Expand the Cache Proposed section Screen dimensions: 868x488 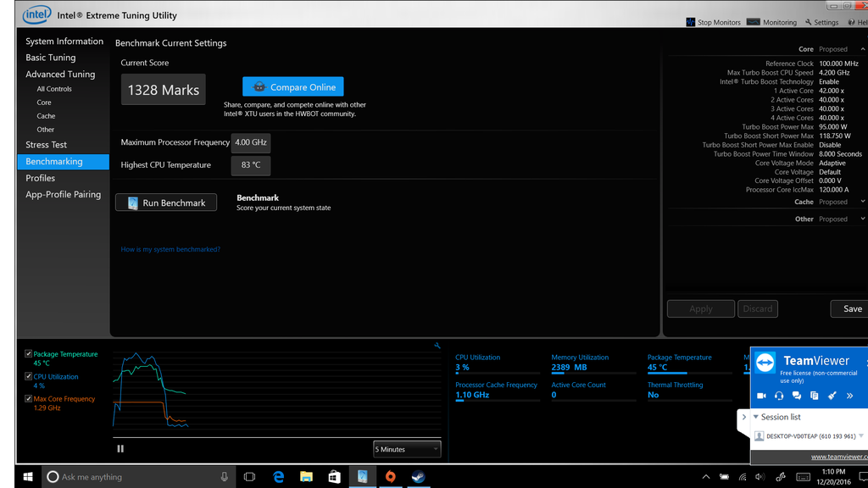click(862, 202)
